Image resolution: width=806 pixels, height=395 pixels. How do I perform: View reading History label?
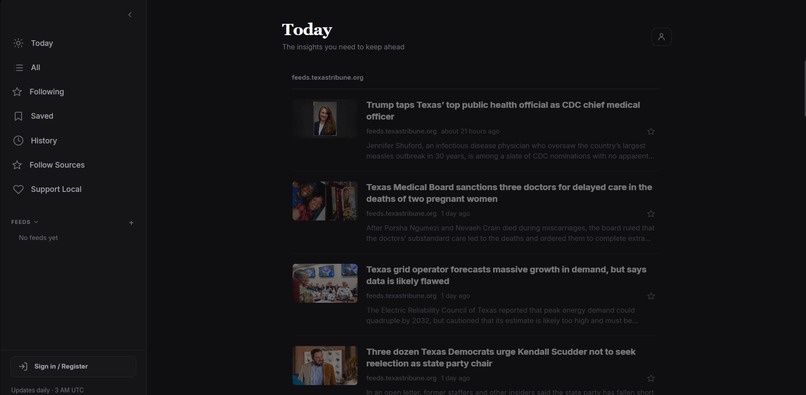[44, 140]
